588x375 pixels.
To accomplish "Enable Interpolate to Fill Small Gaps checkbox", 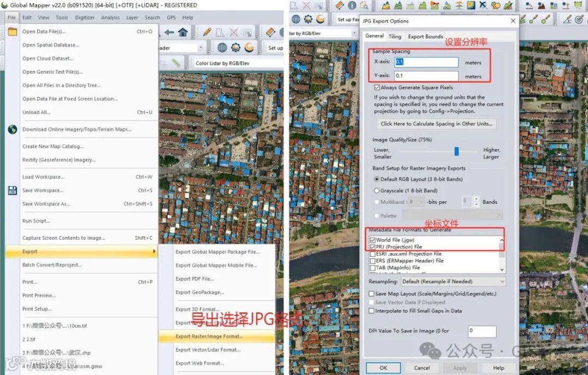I will point(371,311).
